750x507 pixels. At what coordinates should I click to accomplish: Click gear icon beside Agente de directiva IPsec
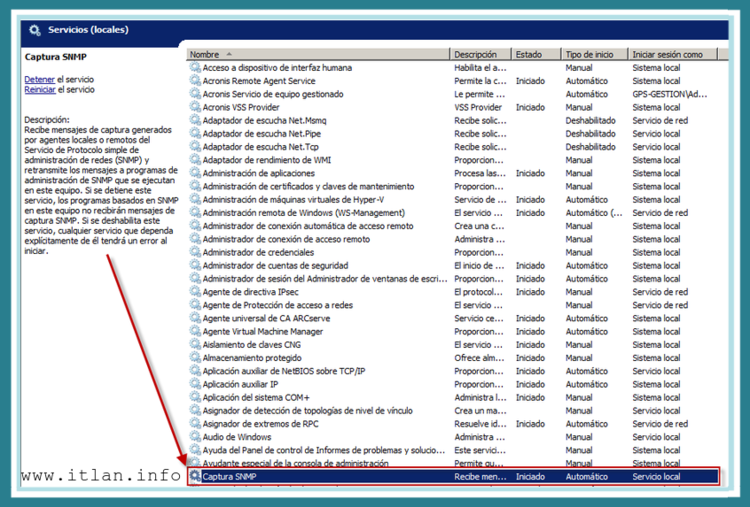coord(195,292)
